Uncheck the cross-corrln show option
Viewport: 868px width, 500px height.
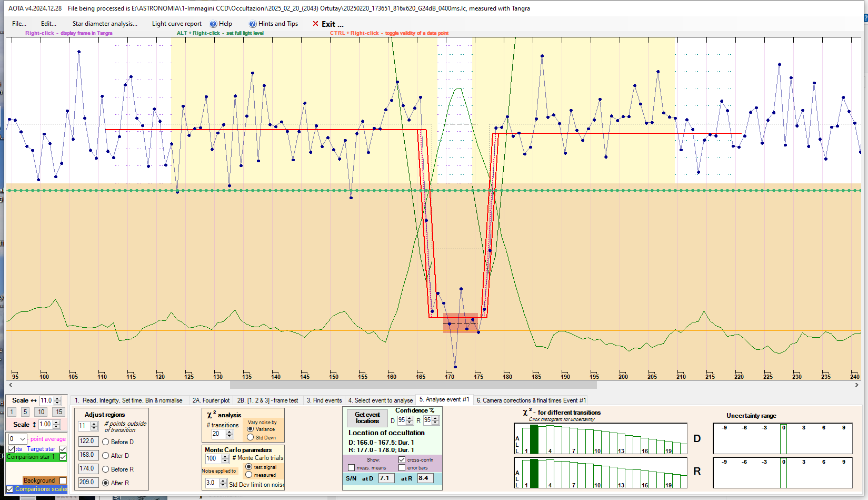(402, 459)
